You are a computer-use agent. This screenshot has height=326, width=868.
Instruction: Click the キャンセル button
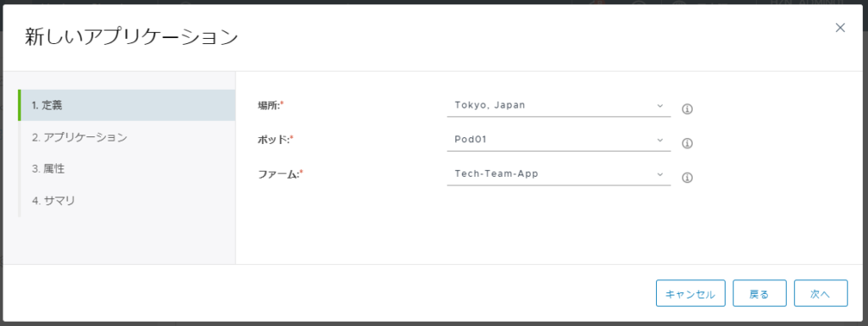[690, 293]
